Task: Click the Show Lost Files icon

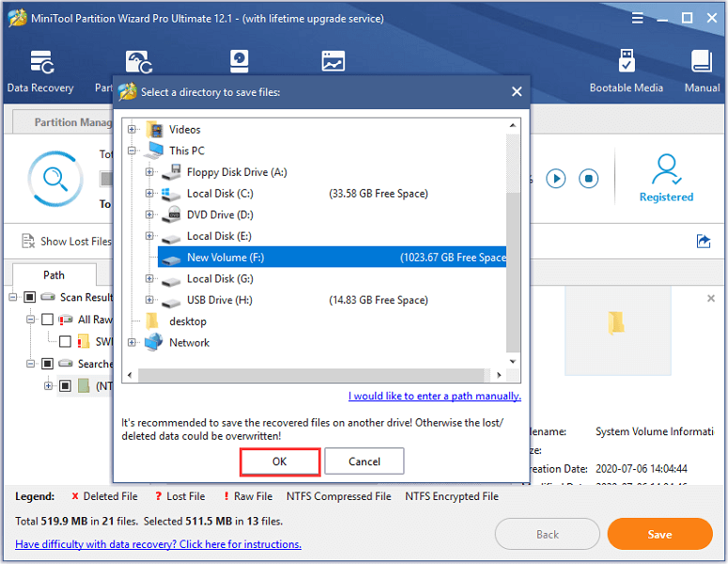Action: [28, 241]
